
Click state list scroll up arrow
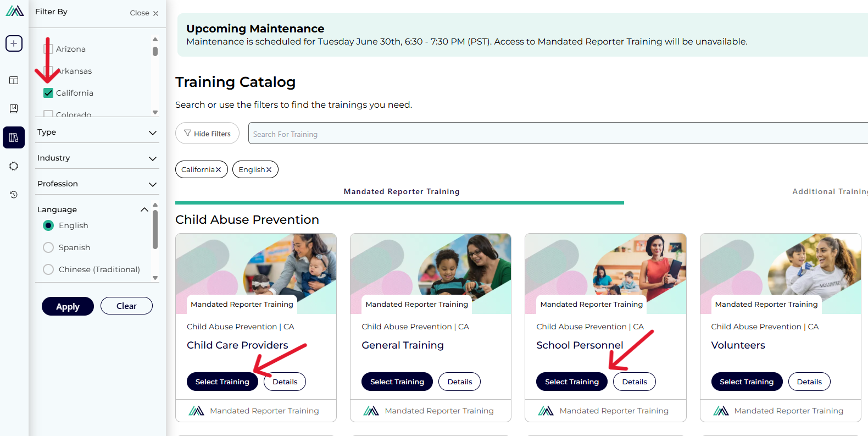point(155,39)
